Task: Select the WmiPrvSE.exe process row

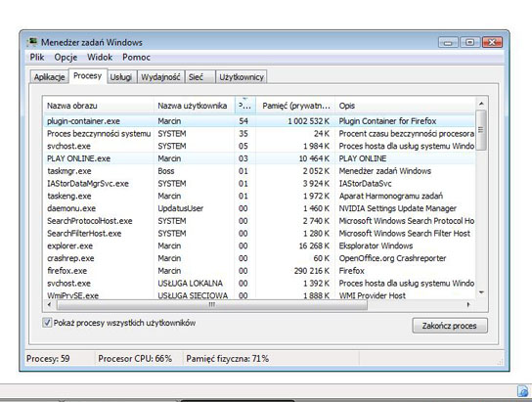Action: pyautogui.click(x=259, y=295)
